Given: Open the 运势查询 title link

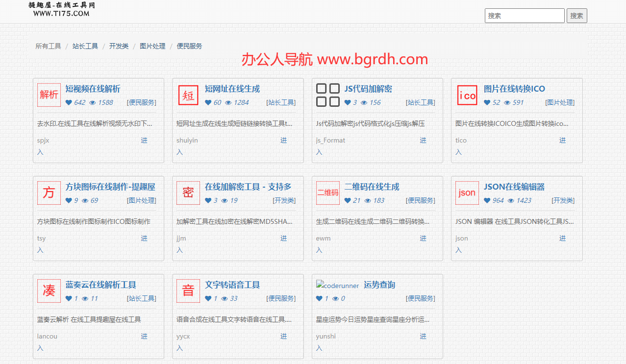Looking at the screenshot, I should click(x=379, y=285).
